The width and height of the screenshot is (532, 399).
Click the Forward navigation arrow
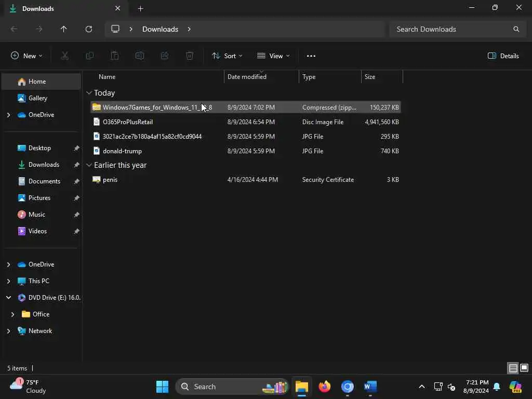point(39,29)
